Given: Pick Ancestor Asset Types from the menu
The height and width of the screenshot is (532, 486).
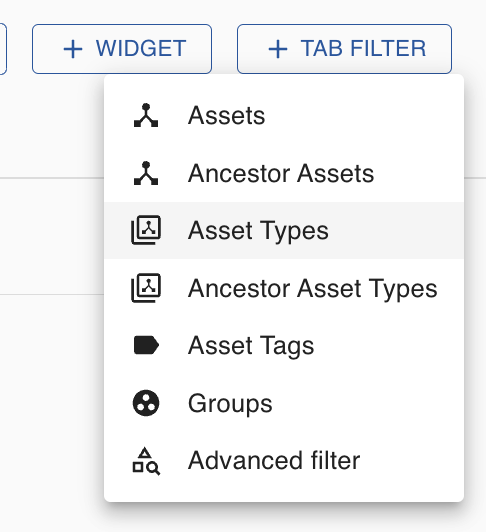Looking at the screenshot, I should coord(284,288).
